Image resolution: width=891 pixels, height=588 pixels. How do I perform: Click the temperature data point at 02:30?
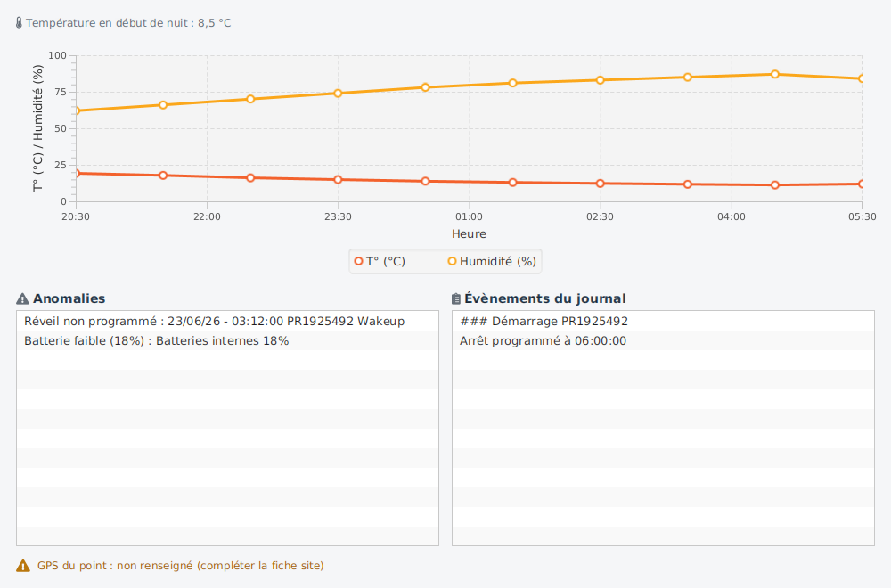(x=600, y=184)
